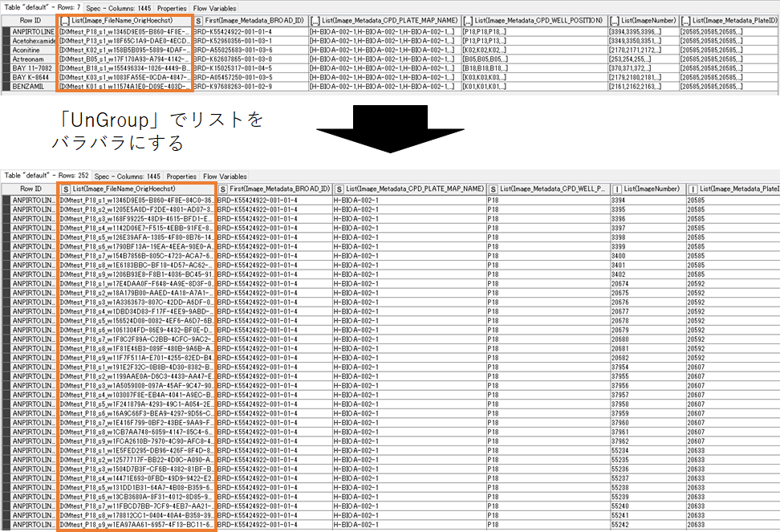Click string-type icon of First(Image_Metadata_BROAD_ID) in 252-row table
The width and height of the screenshot is (780, 532).
[223, 189]
